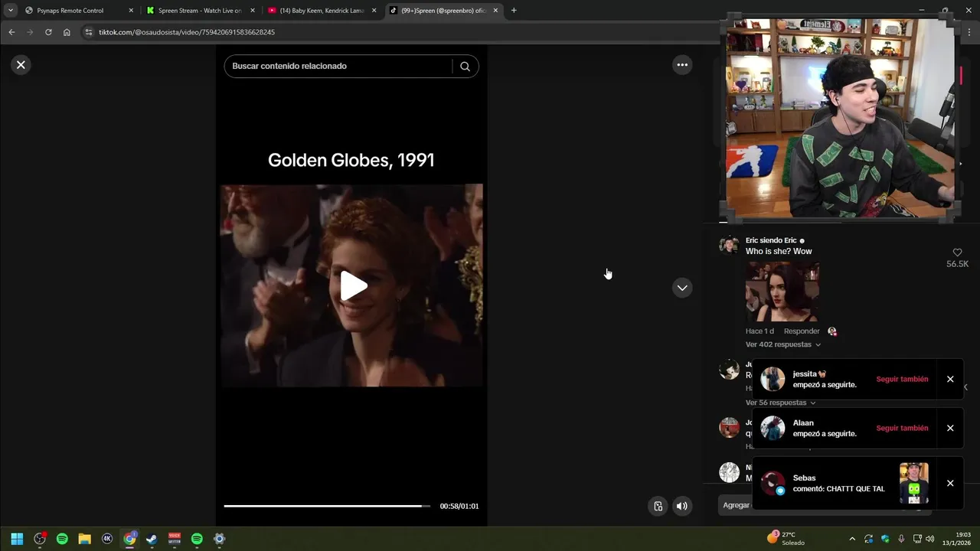Follow back jessita with 'Seguir también'
980x551 pixels.
pyautogui.click(x=902, y=379)
